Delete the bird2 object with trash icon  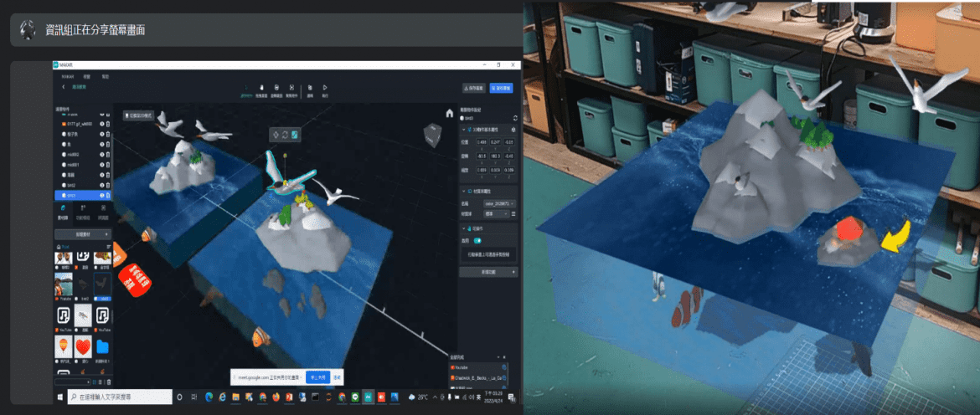108,186
